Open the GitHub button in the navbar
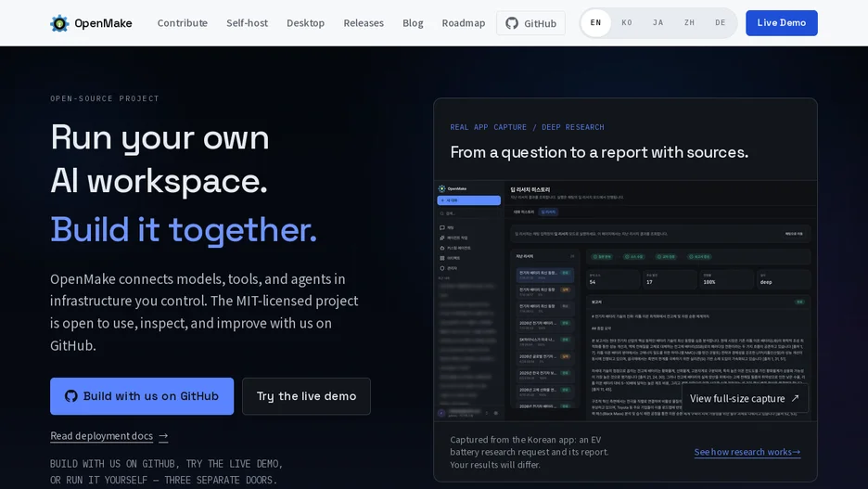The width and height of the screenshot is (868, 489). point(530,23)
